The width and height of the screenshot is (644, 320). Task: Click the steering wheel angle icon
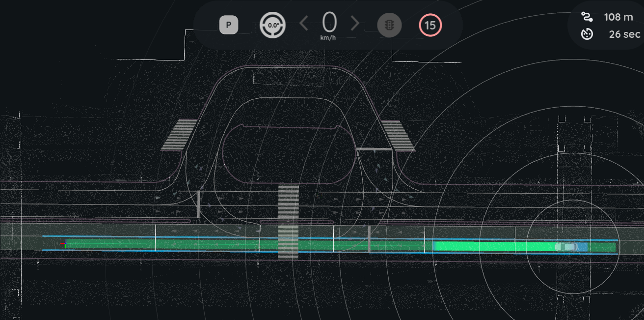[272, 25]
